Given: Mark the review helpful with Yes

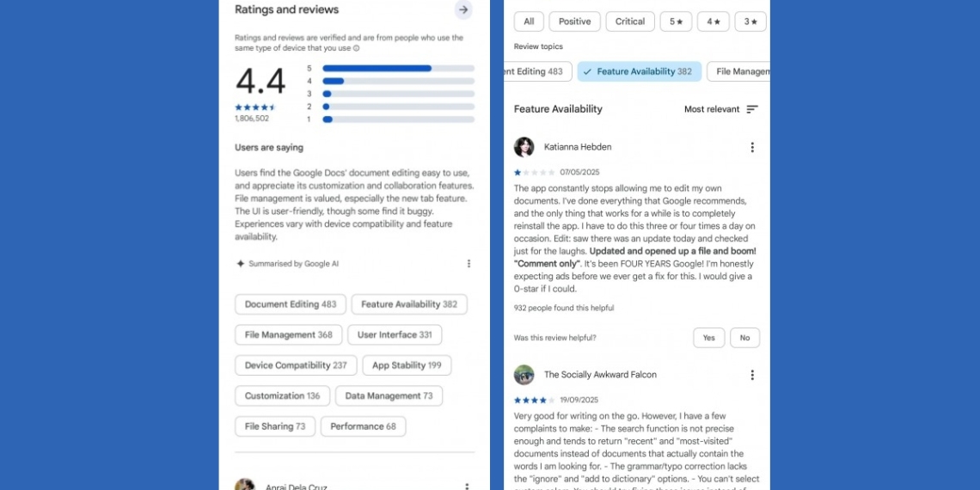Looking at the screenshot, I should point(708,338).
